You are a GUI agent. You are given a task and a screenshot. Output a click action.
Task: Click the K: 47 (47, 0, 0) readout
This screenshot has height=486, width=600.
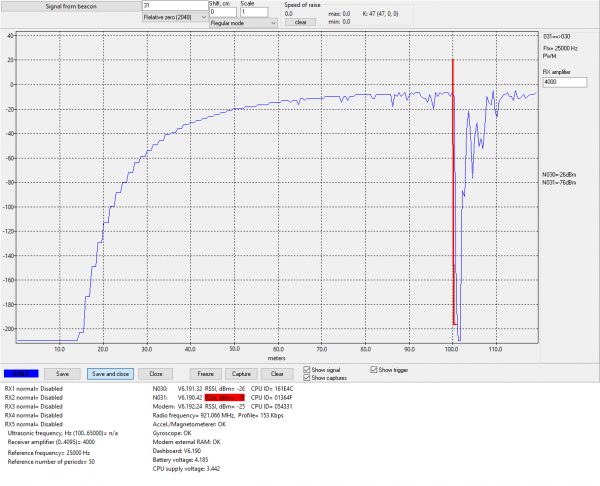coord(380,14)
